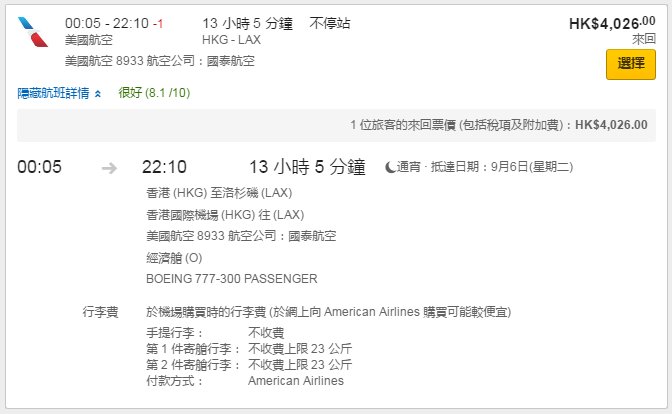Click the 經濟艙 (O) cabin class text
The image size is (672, 414).
click(174, 258)
